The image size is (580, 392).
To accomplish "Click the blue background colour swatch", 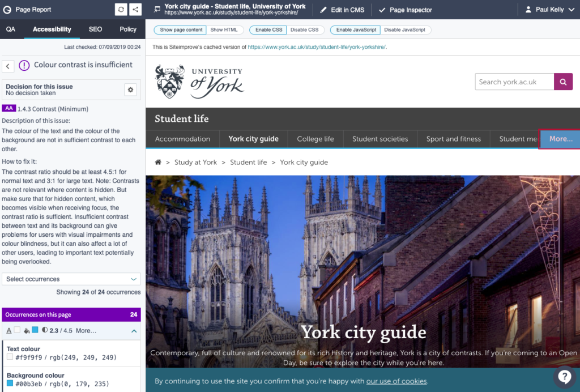I will pyautogui.click(x=10, y=384).
